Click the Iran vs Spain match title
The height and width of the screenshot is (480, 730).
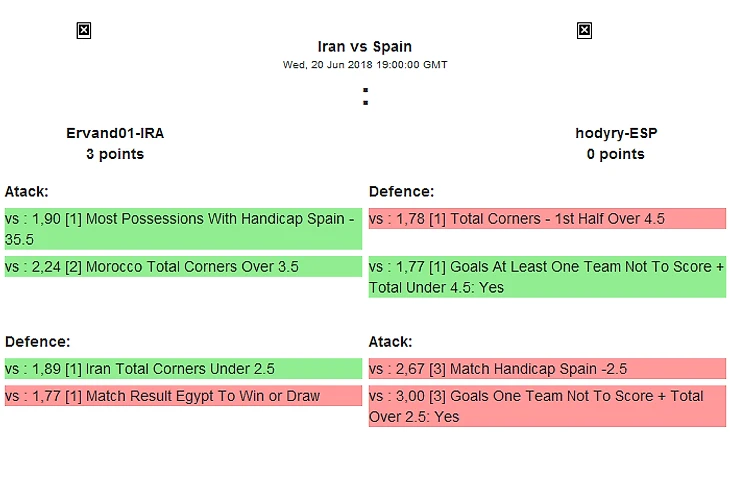[364, 46]
